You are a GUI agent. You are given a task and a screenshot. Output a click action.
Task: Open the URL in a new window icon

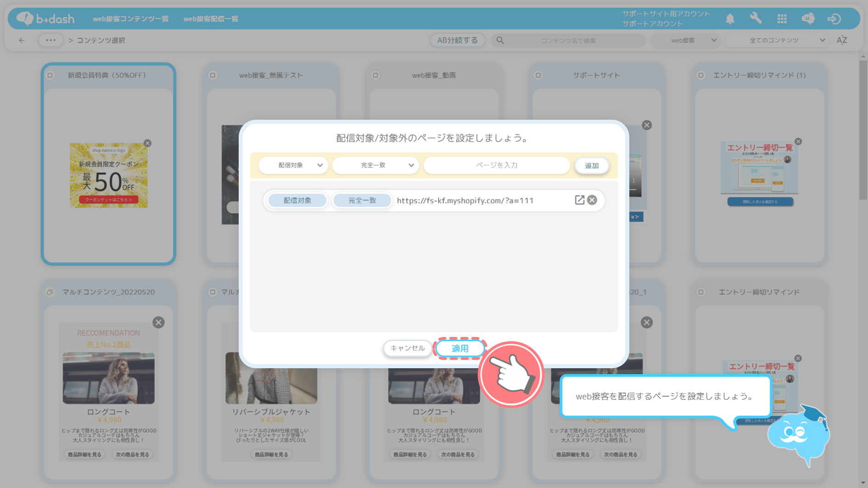tap(580, 200)
